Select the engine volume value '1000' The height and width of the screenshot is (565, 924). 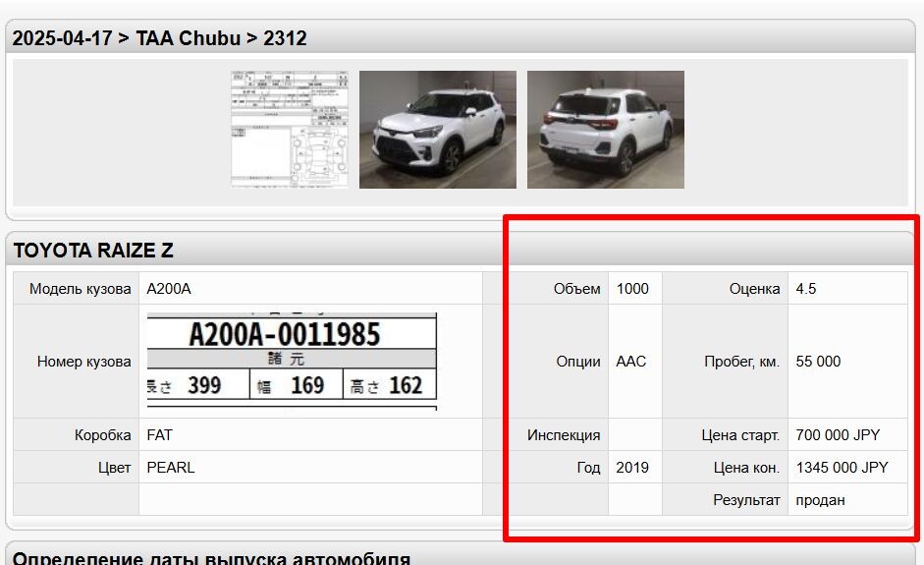632,289
